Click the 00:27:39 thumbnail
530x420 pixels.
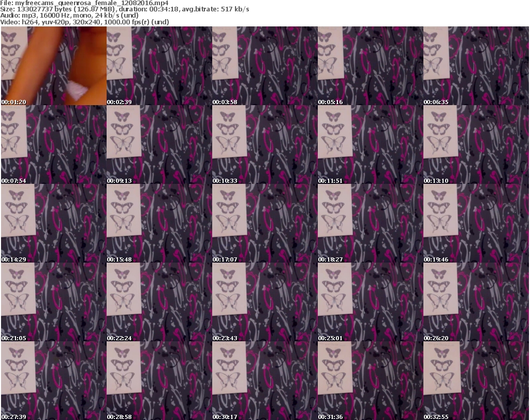[54, 381]
